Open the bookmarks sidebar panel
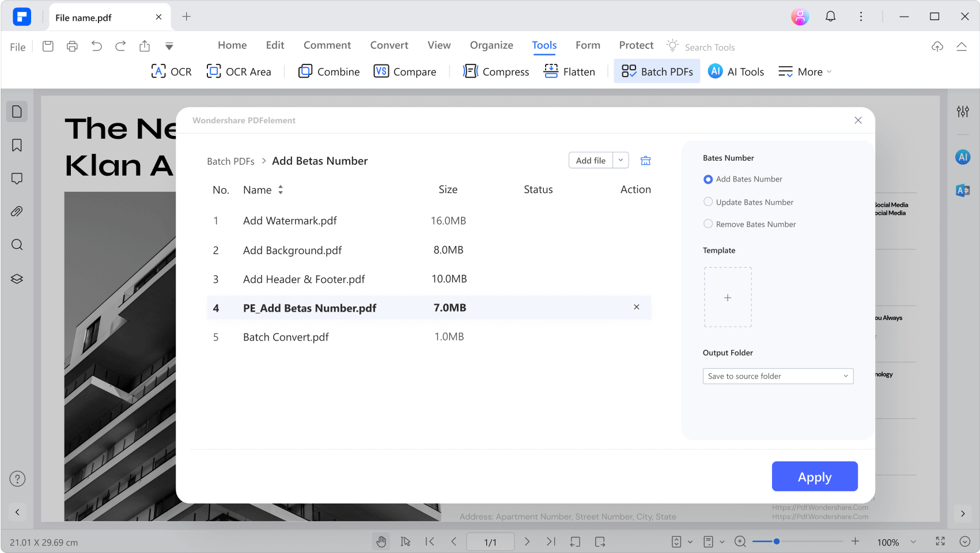 click(x=17, y=145)
